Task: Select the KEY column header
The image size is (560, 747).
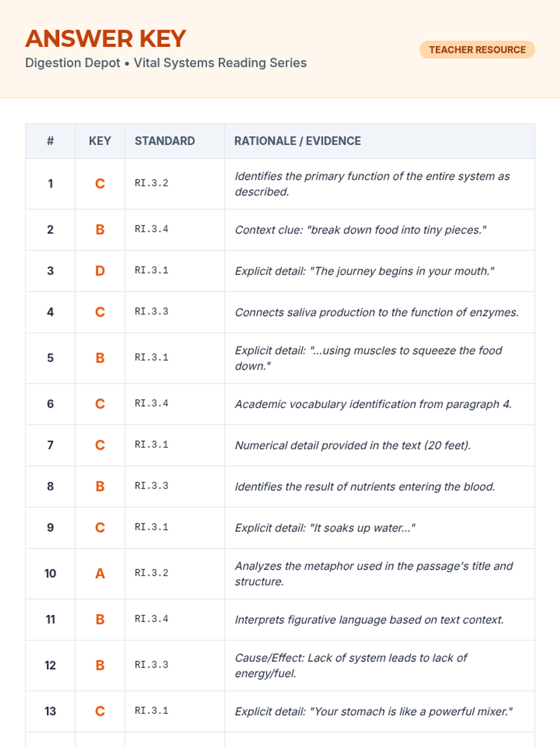Action: (x=100, y=141)
